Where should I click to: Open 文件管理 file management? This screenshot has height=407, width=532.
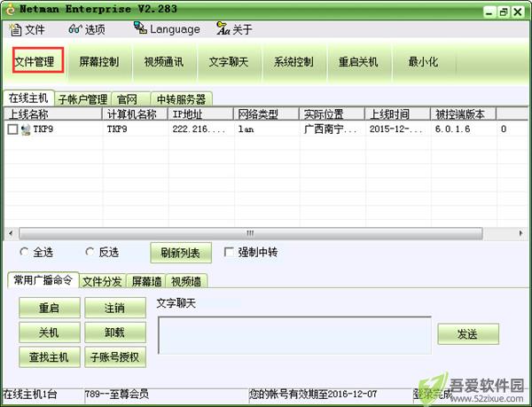tap(35, 61)
